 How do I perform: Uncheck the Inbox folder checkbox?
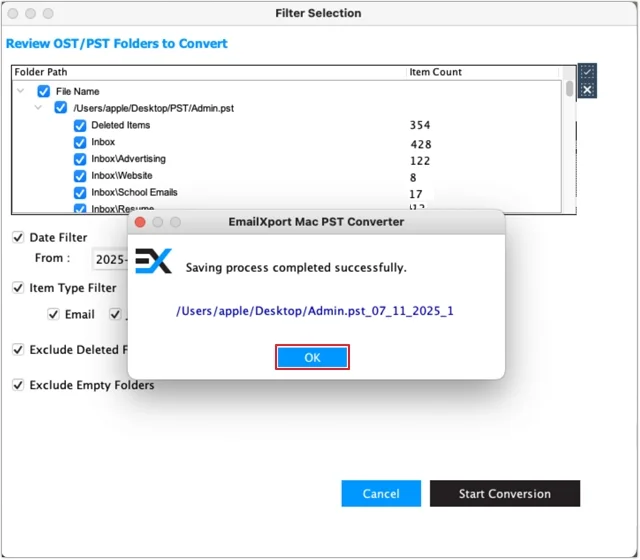(80, 142)
